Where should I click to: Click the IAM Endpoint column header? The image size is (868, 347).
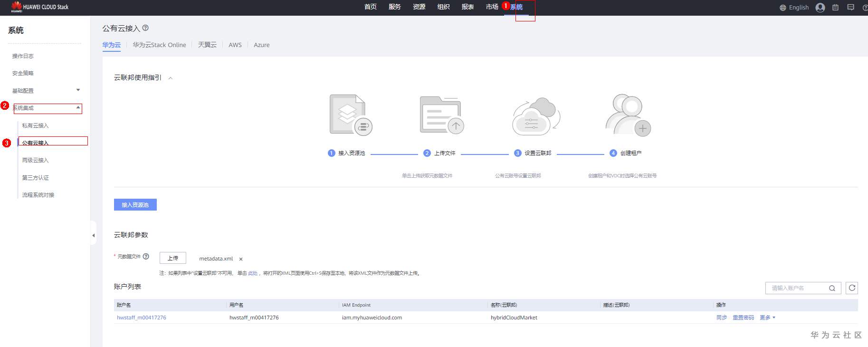(x=356, y=305)
